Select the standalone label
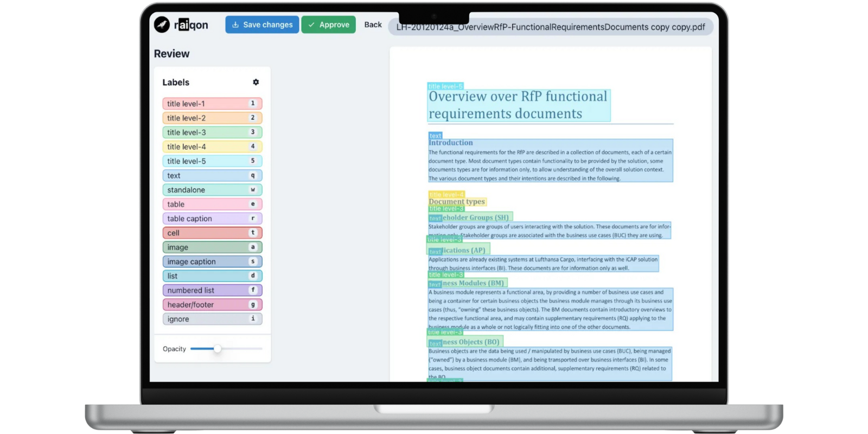 pos(212,190)
